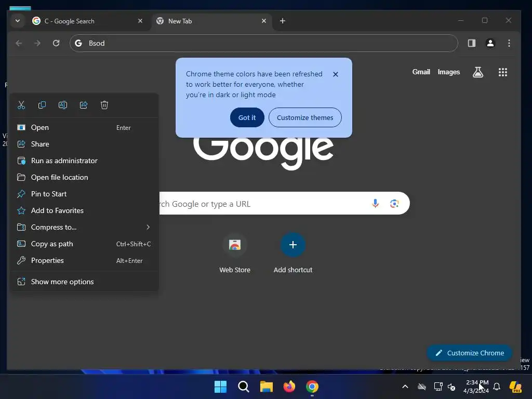Open Properties from context menu

tap(85, 261)
